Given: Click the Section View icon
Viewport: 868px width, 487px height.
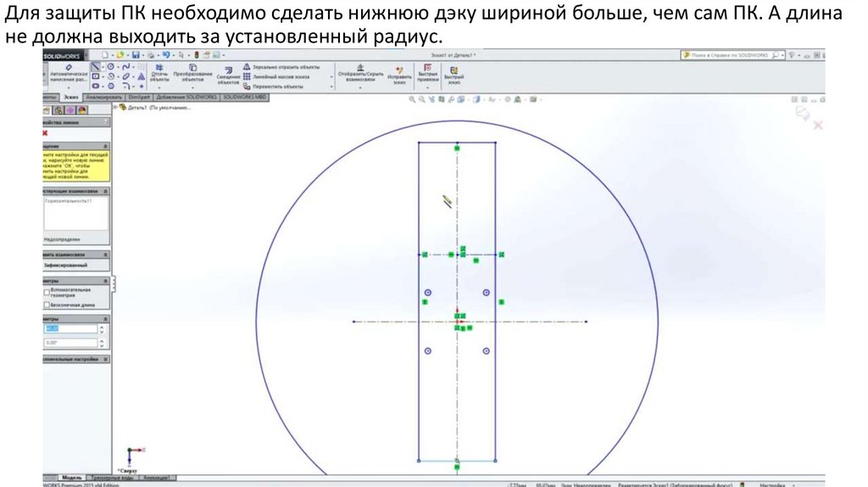Looking at the screenshot, I should (x=441, y=99).
